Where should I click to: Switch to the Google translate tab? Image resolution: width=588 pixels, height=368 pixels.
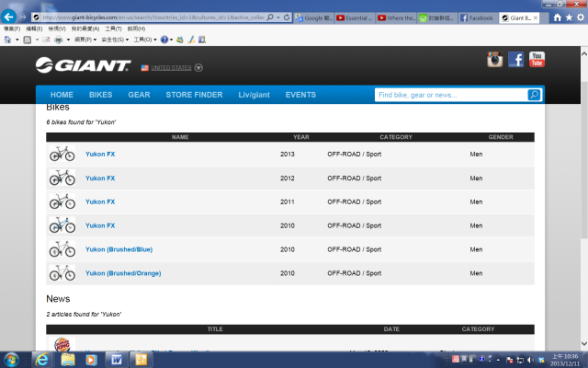click(313, 17)
